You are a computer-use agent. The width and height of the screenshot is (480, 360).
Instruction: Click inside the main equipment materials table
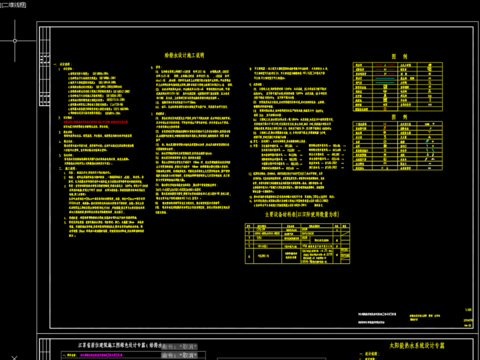click(297, 244)
